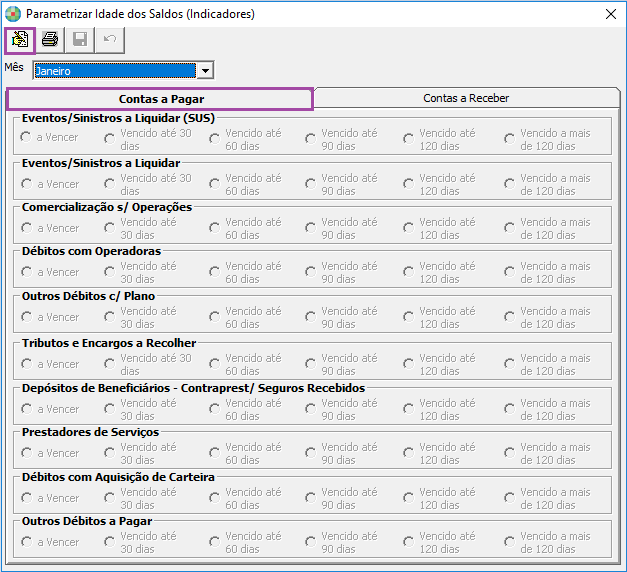The width and height of the screenshot is (627, 572).
Task: Choose 'Vencido até 30 dias' for Tributos e Encargos a Recolher
Action: [109, 364]
